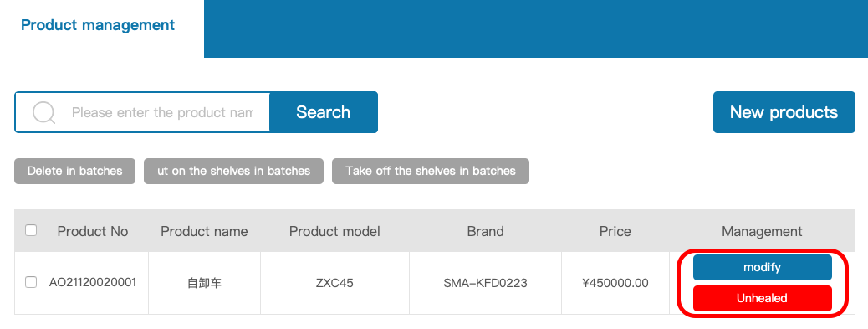868x329 pixels.
Task: Click the Product No column header
Action: [93, 231]
